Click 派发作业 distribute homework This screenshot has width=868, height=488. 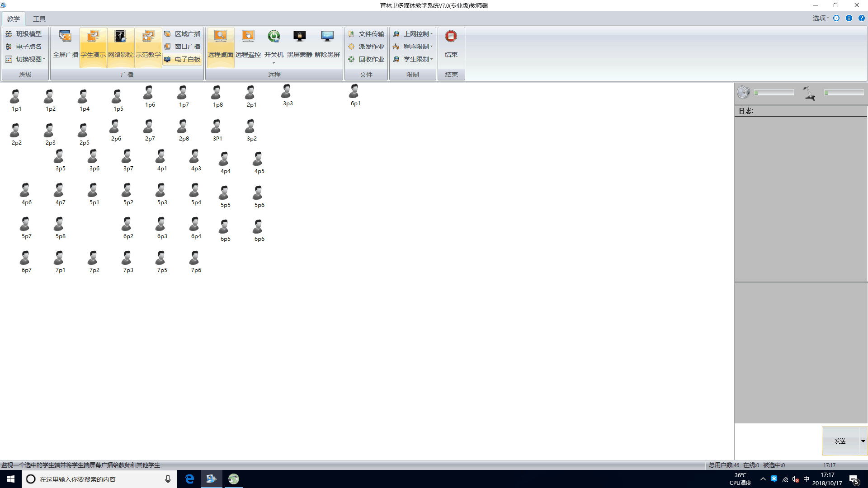(366, 47)
